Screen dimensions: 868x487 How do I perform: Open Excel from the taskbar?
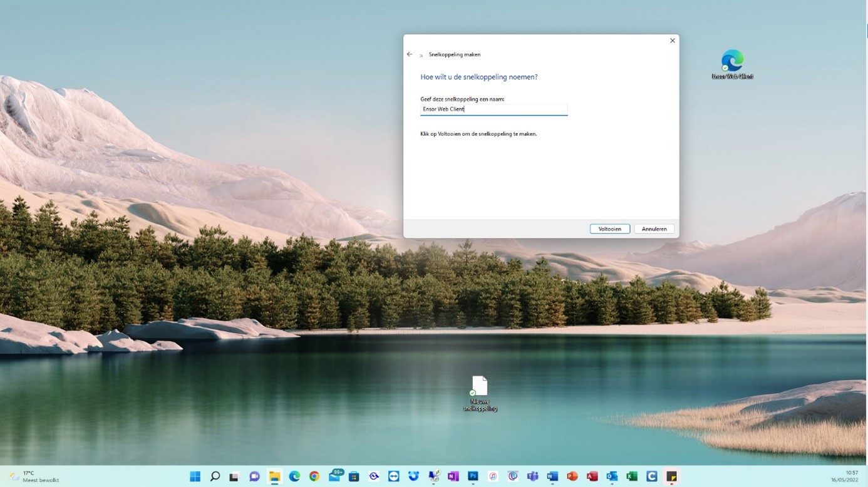[x=632, y=476]
